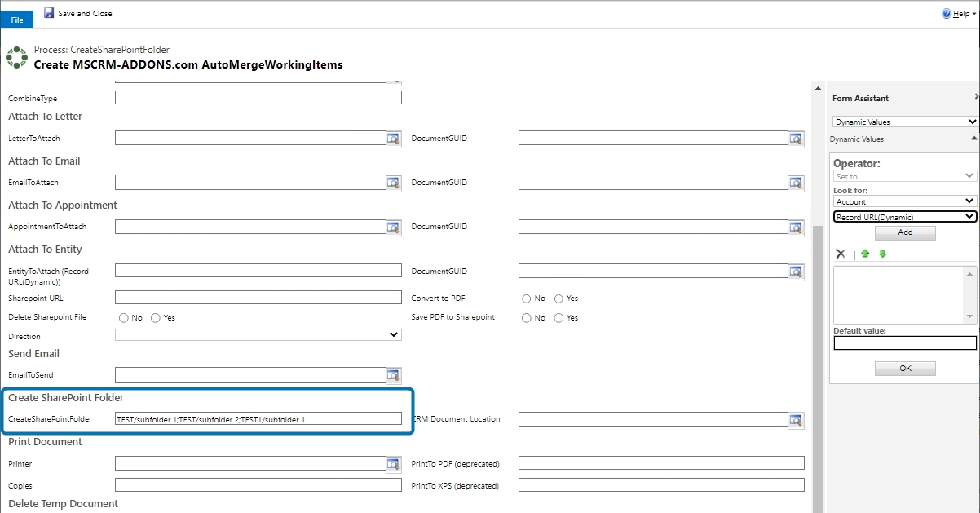Click the Sharepoint URL input field
Viewport: 980px width, 513px height.
(258, 298)
